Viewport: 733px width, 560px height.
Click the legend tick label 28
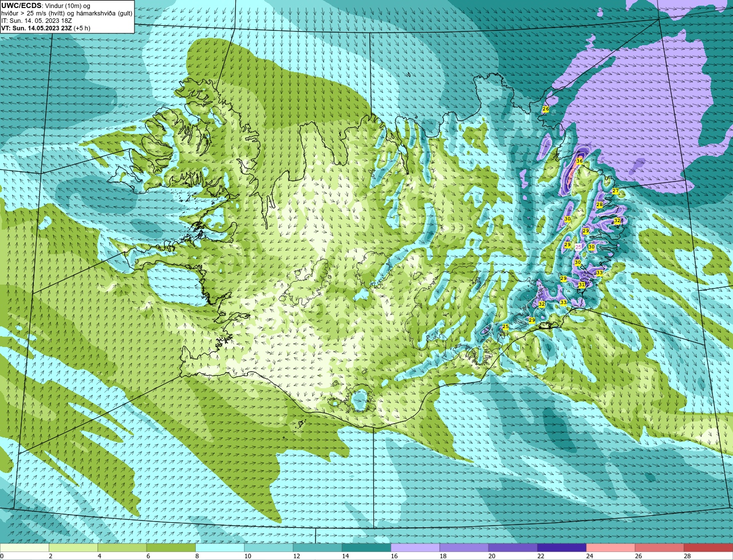688,556
